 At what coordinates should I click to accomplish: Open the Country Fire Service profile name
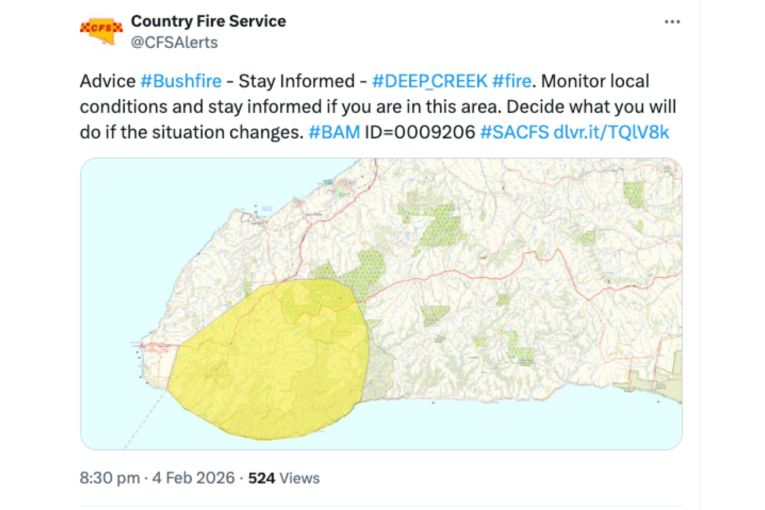tap(208, 20)
